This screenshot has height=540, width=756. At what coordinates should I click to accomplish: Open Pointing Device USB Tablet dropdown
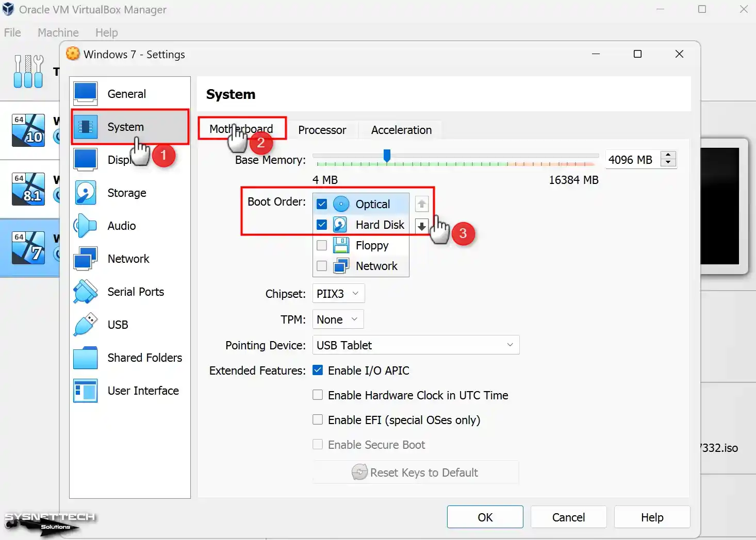(416, 345)
